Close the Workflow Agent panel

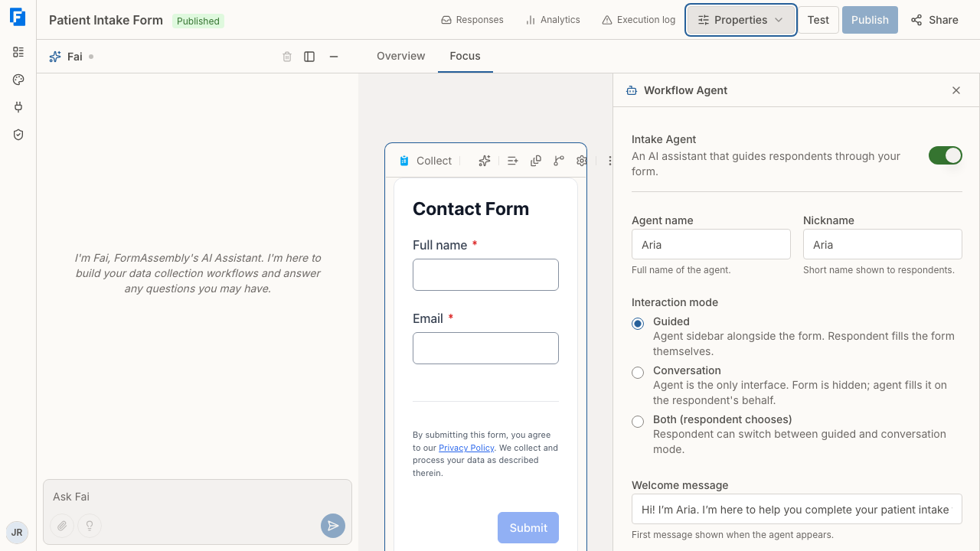click(x=956, y=90)
